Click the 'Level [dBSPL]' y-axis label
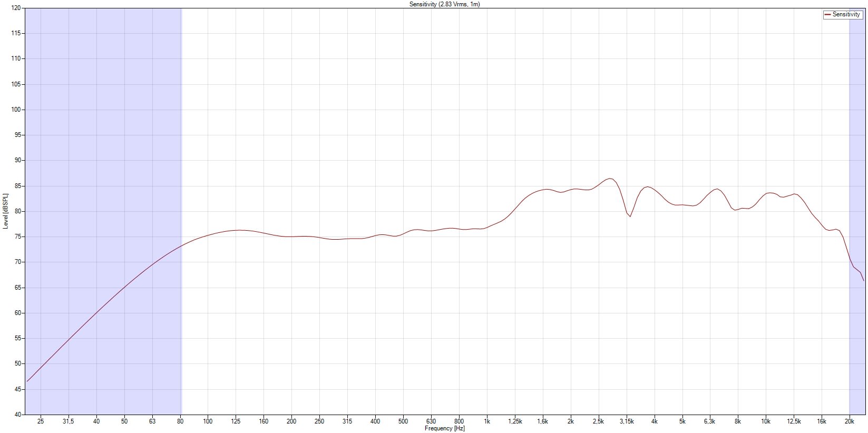Viewport: 868px width, 433px height. click(6, 211)
